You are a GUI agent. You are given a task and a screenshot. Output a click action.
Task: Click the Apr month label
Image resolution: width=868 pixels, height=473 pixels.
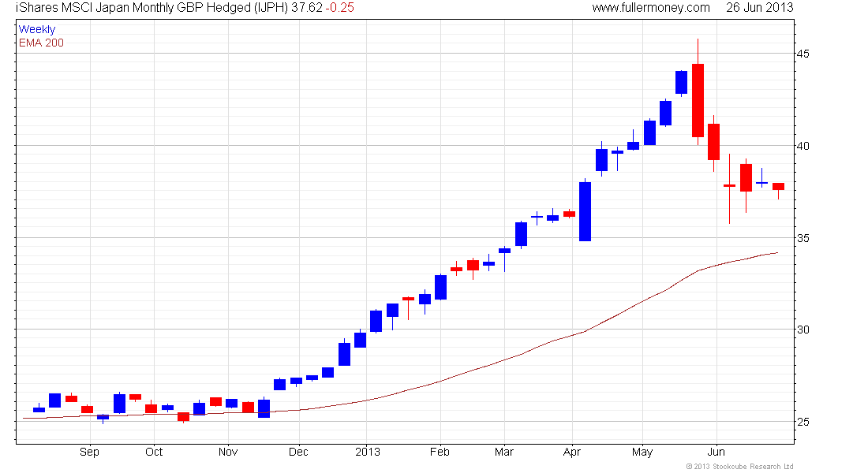click(572, 452)
